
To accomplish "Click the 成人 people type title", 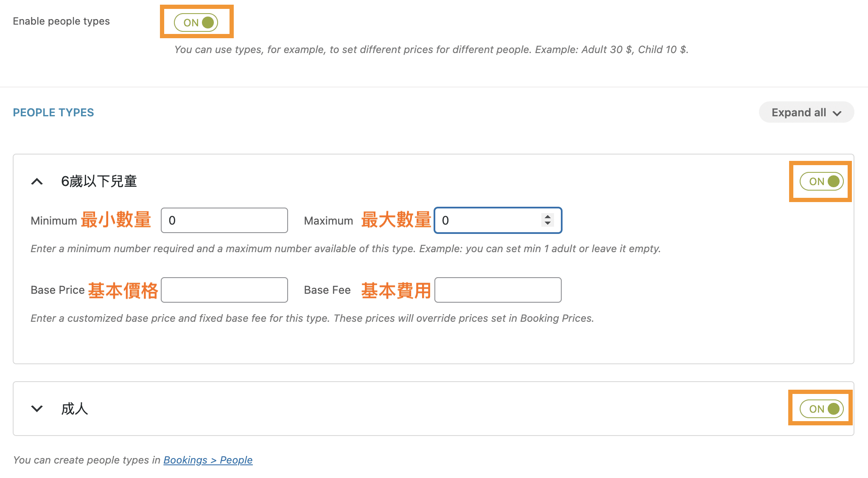I will pyautogui.click(x=75, y=409).
